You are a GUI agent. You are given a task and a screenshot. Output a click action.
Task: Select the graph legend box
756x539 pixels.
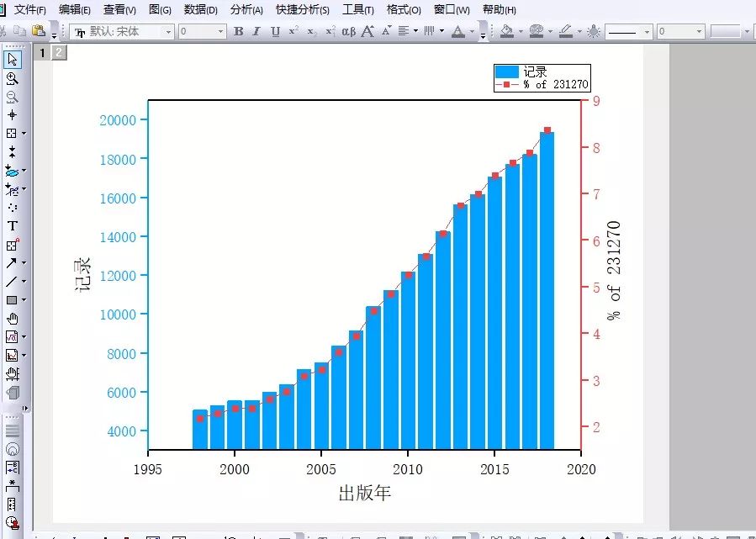(542, 77)
